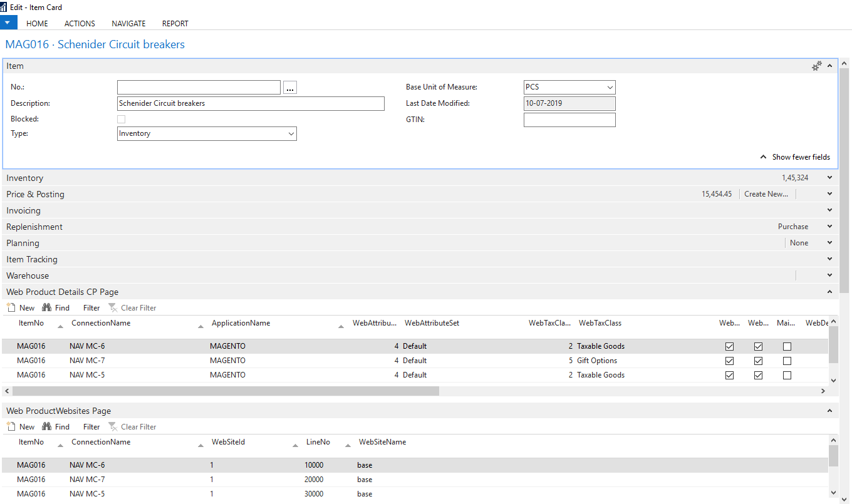Click Find binoculars in Web ProductWebsites Page

[x=47, y=426]
